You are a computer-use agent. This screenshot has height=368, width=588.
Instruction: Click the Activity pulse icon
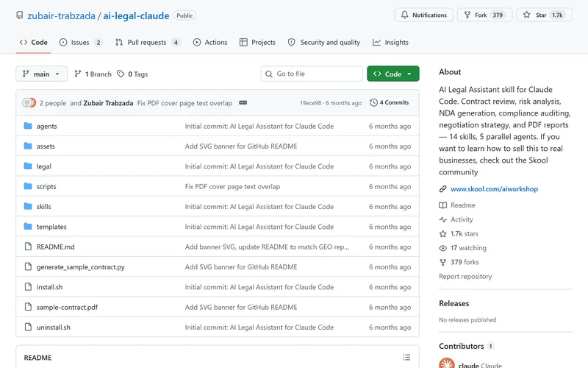443,219
